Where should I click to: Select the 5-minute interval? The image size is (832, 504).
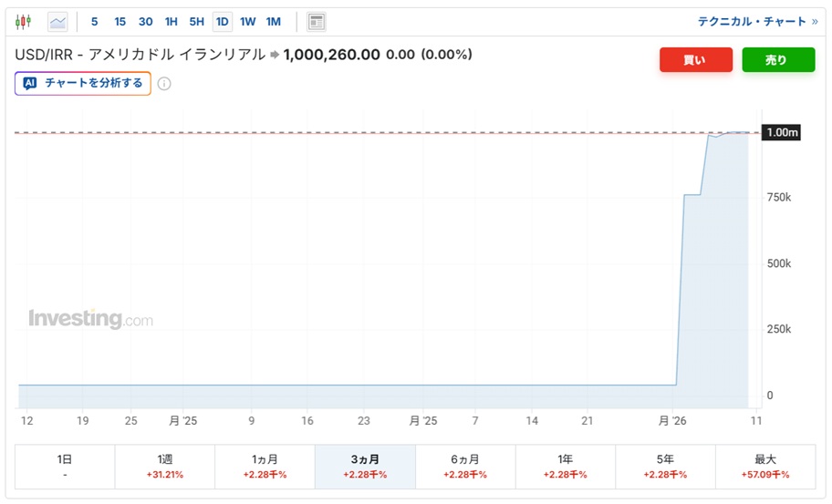[x=95, y=21]
